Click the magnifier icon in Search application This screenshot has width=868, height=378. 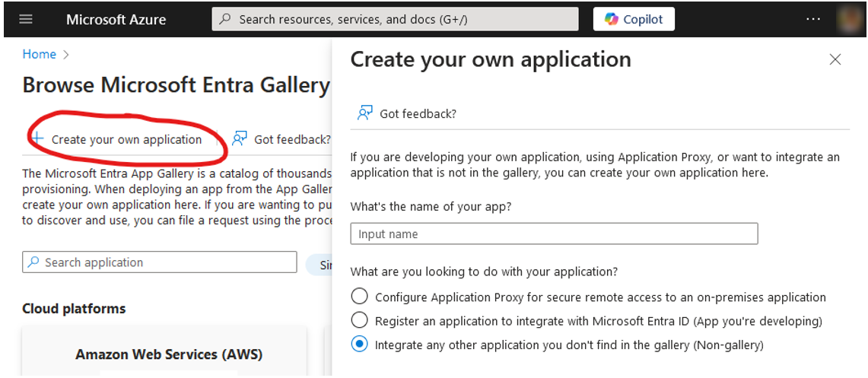click(x=33, y=262)
